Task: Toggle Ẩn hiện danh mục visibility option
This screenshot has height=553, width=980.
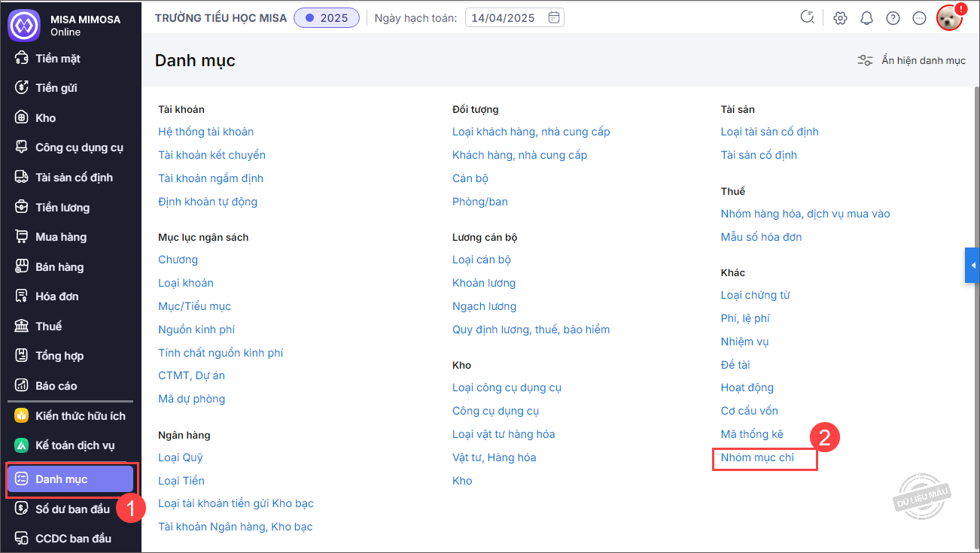Action: tap(912, 60)
